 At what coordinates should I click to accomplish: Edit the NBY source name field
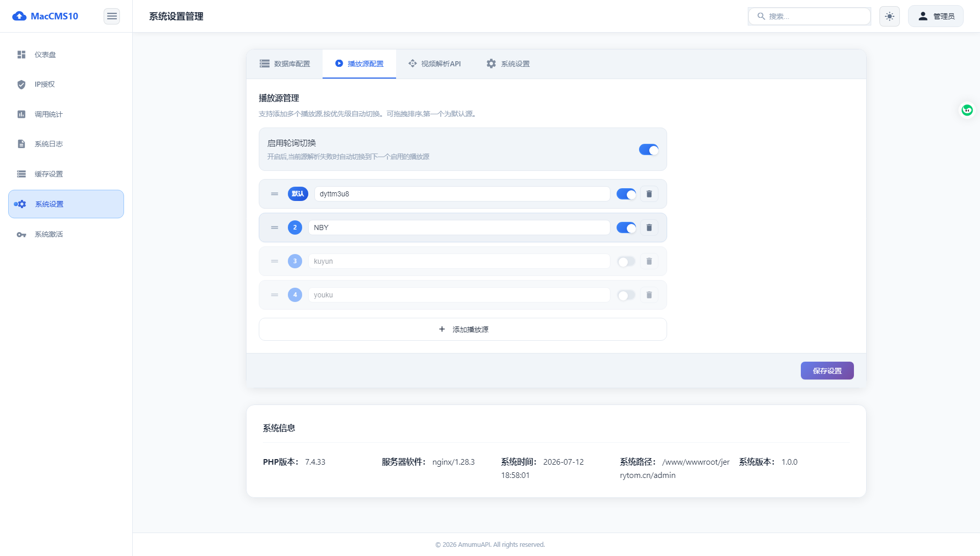pyautogui.click(x=459, y=228)
